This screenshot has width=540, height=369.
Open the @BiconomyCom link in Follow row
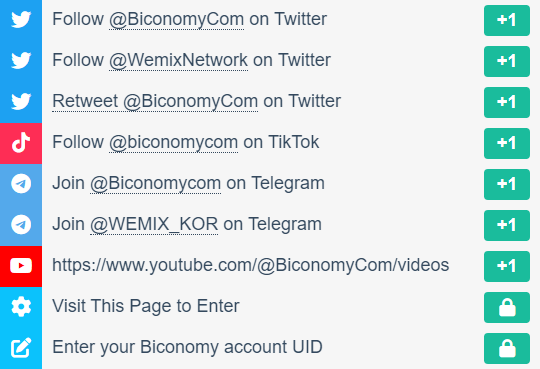176,19
